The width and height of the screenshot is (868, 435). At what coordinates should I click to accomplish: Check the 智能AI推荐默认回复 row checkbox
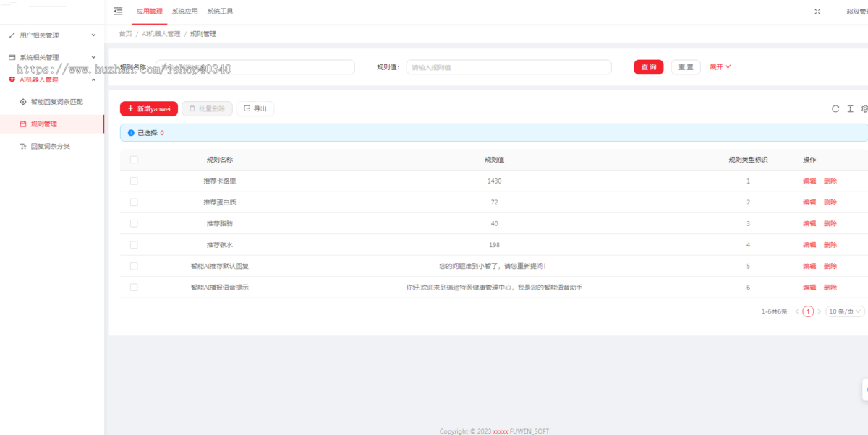point(134,266)
